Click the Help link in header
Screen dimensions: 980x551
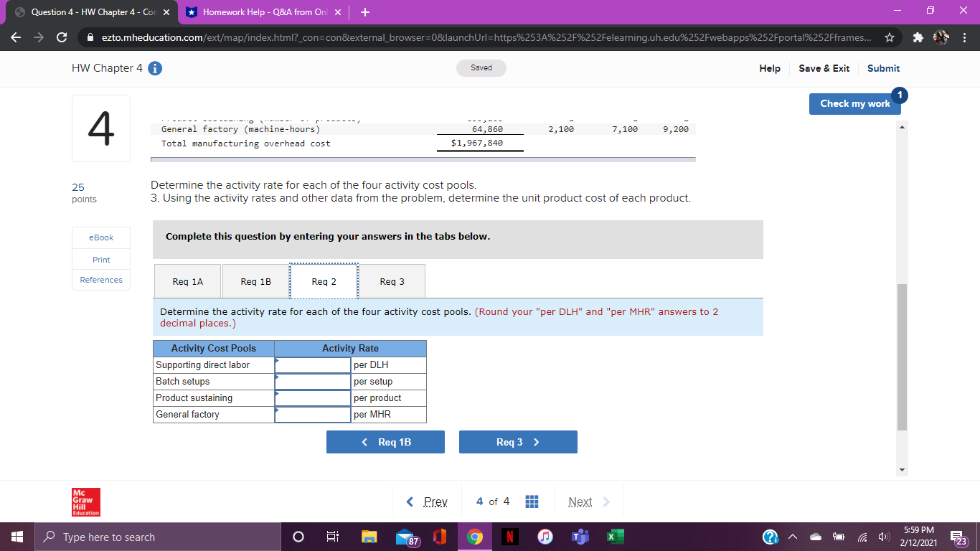770,68
